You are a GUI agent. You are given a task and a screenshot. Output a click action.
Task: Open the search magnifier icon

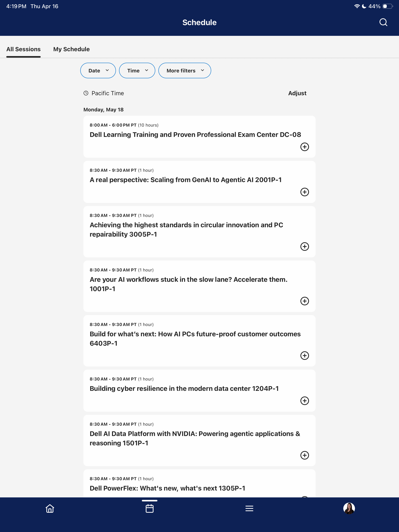point(383,22)
